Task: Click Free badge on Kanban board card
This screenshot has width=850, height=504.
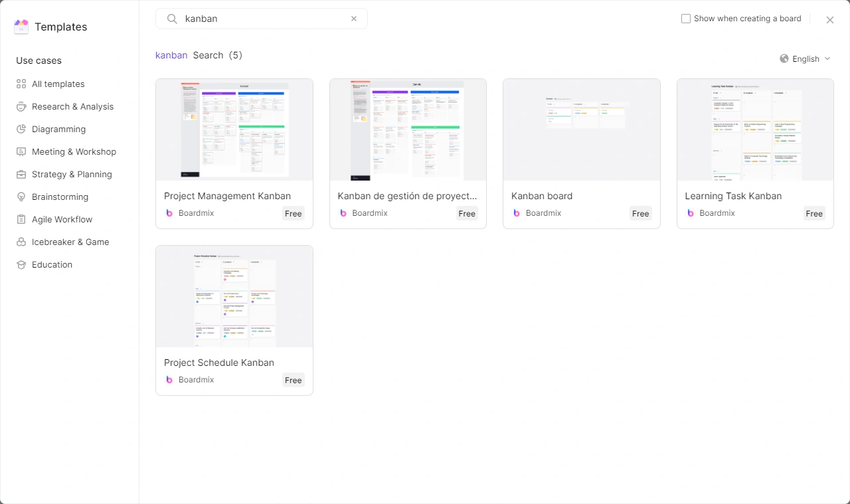Action: (641, 213)
